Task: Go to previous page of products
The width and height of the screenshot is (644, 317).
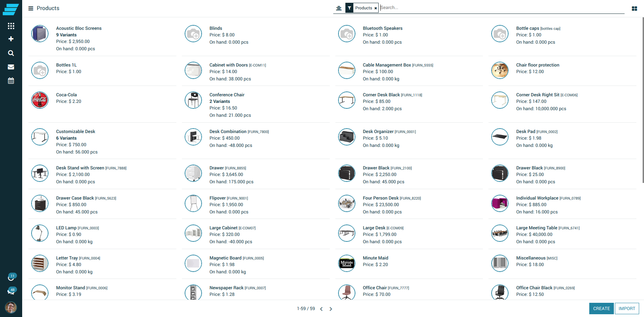Action: click(x=321, y=309)
